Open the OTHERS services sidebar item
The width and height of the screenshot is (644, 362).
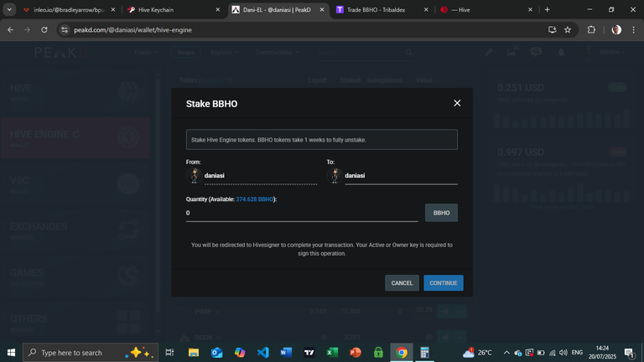click(x=75, y=323)
